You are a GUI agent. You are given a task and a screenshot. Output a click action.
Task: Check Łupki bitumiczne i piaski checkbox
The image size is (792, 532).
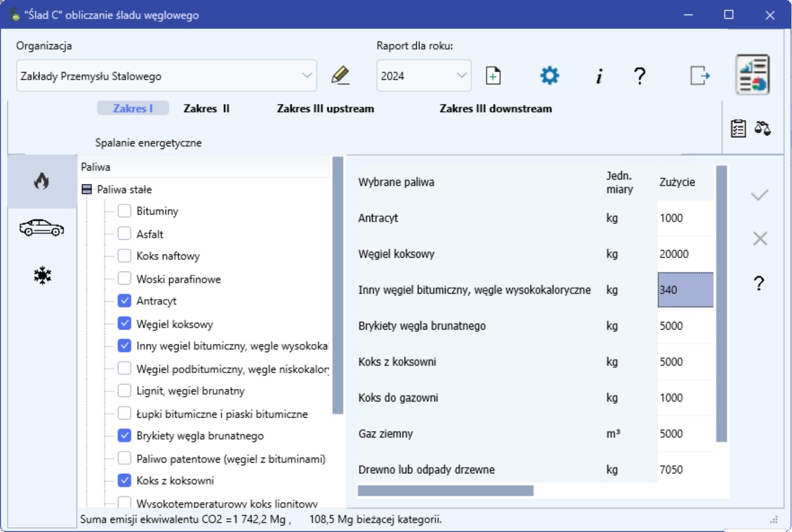click(x=124, y=413)
